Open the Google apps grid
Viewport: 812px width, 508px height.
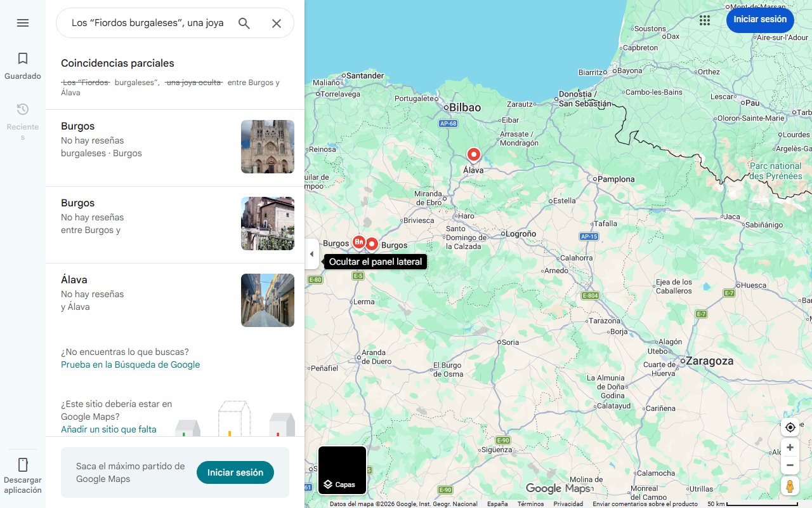click(x=704, y=20)
